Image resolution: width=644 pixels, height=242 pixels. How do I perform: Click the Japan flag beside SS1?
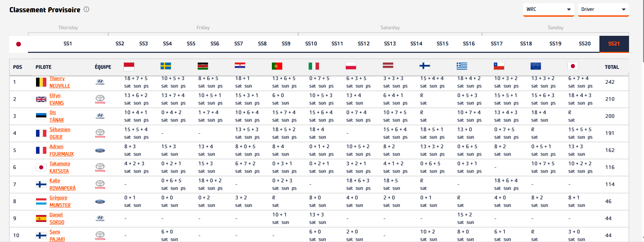pyautogui.click(x=19, y=44)
